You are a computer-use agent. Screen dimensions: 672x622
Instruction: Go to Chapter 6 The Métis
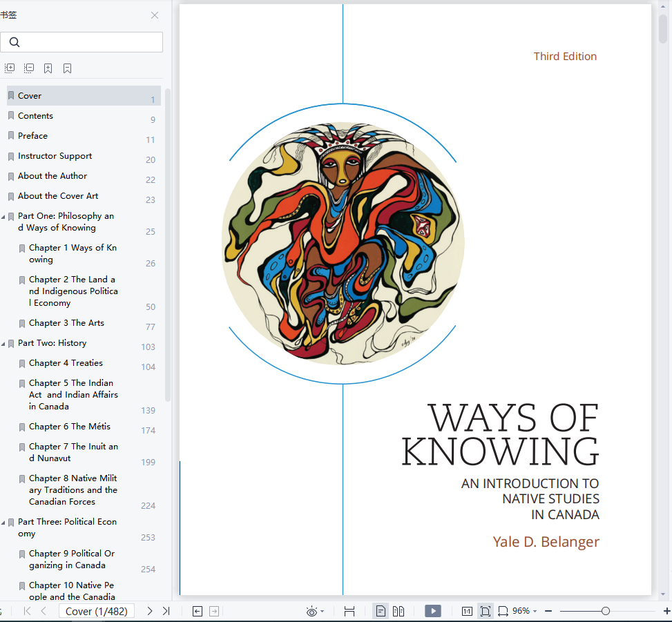[70, 427]
